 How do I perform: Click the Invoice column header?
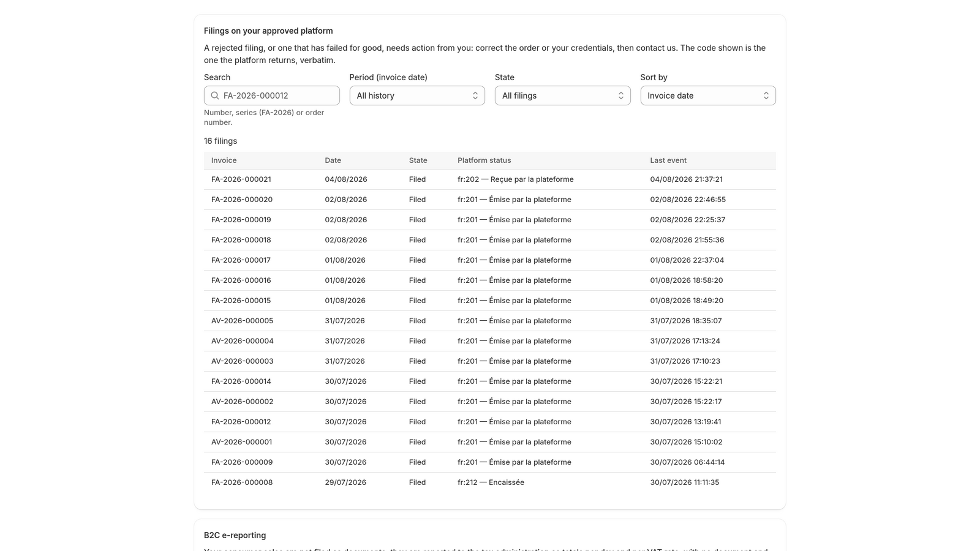[x=224, y=160]
